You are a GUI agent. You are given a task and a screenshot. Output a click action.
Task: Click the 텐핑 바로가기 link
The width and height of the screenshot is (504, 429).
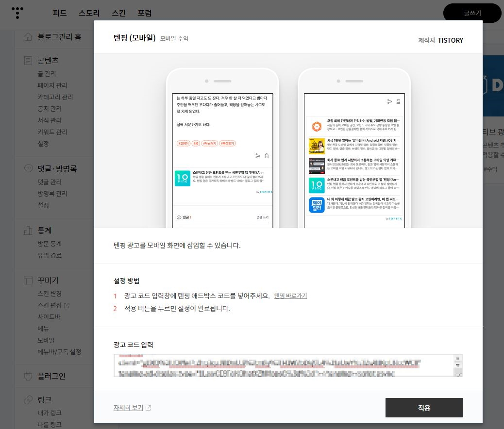point(290,296)
